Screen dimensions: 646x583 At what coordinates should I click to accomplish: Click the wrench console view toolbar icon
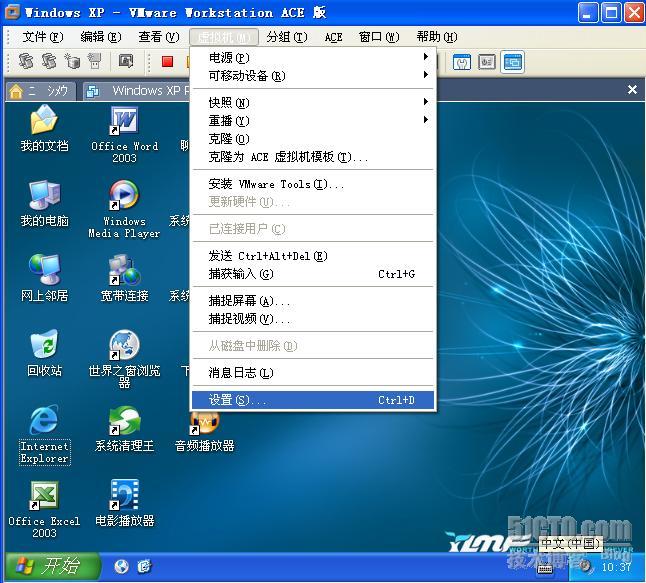pyautogui.click(x=461, y=62)
